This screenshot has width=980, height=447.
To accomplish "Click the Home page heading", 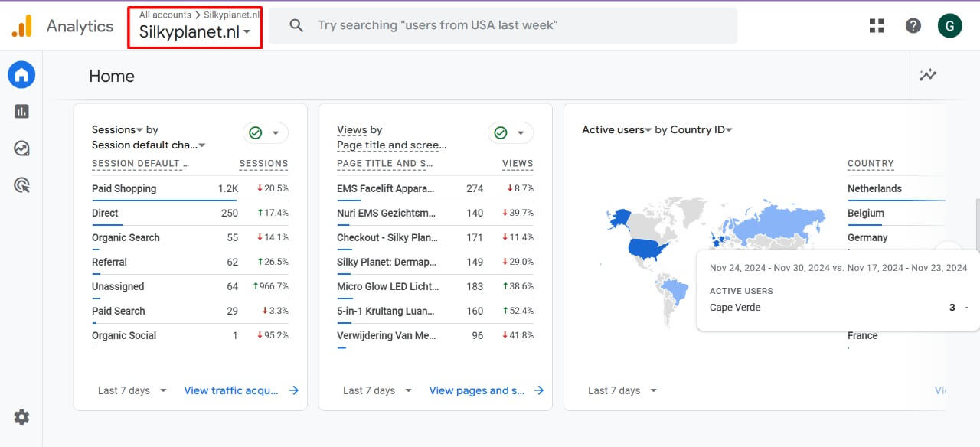I will [112, 76].
